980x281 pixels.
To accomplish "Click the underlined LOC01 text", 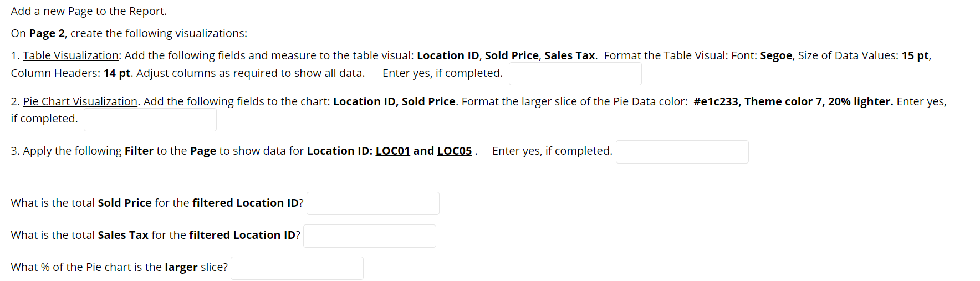I will point(392,151).
